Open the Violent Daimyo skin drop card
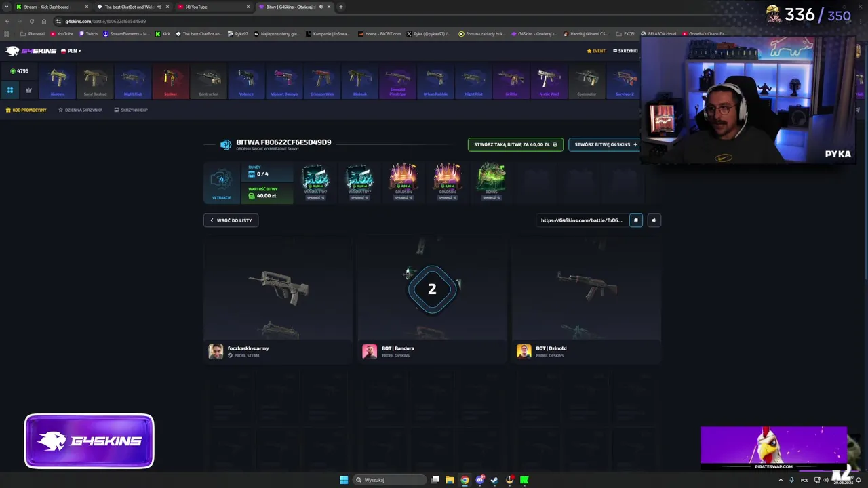 pos(284,81)
